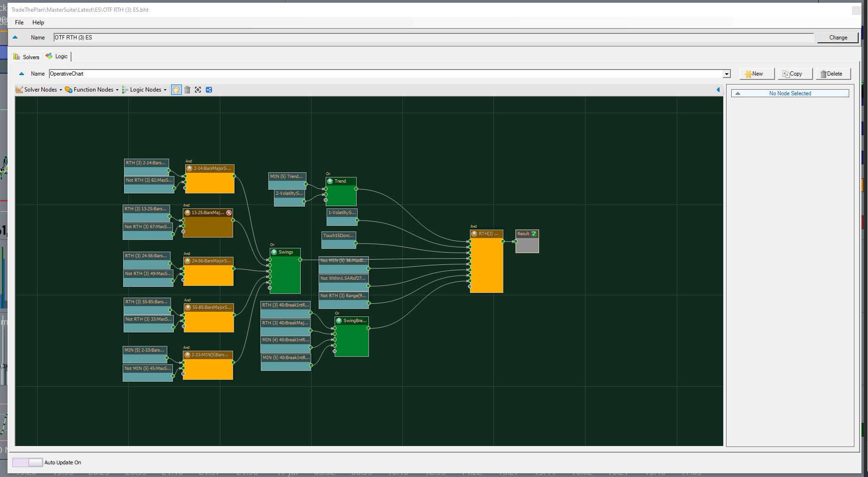
Task: Click the output port of 24-56:BarsMajorS node
Action: 233,269
